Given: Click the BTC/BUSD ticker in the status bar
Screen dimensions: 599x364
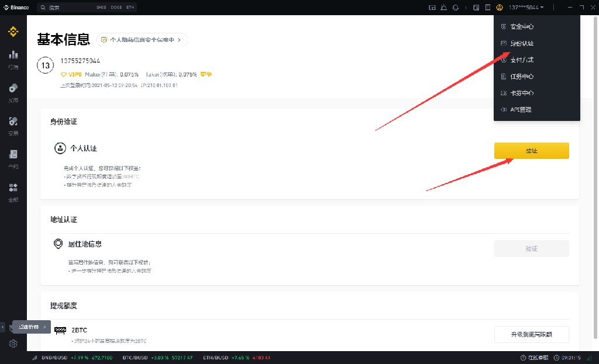Looking at the screenshot, I should point(157,358).
